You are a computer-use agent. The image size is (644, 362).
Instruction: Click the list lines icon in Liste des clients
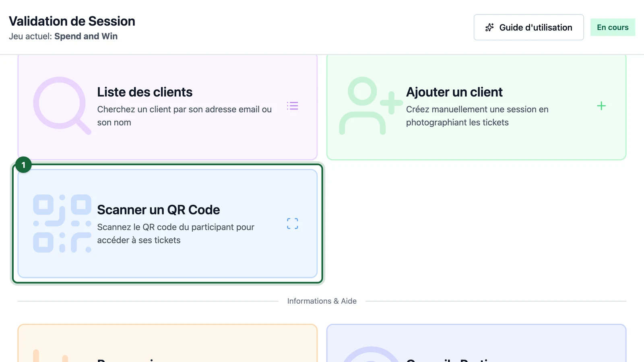(293, 106)
